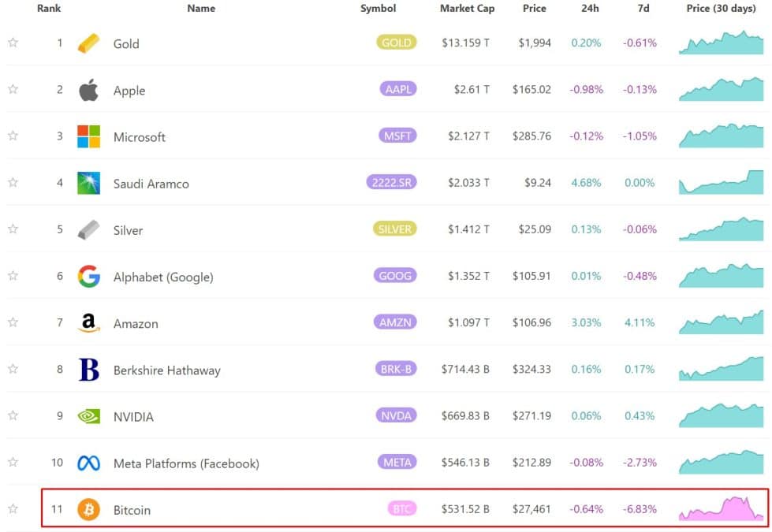Open the Alphabet (Google) name link
The width and height of the screenshot is (772, 532).
coord(163,277)
